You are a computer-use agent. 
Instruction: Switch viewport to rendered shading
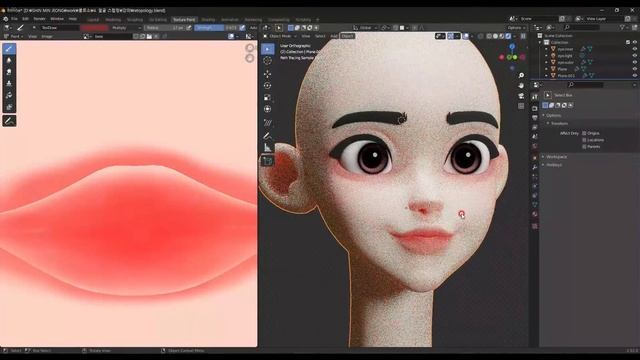[508, 36]
